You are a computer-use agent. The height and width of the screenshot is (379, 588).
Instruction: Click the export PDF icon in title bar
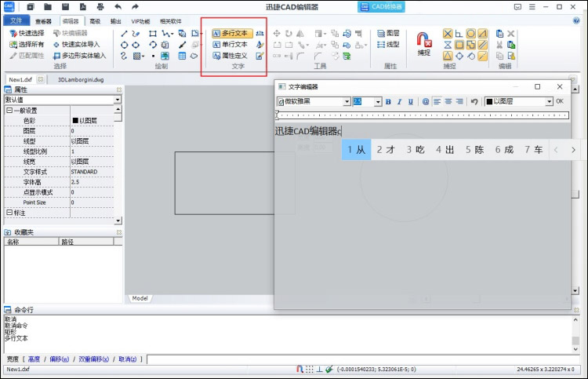(83, 7)
